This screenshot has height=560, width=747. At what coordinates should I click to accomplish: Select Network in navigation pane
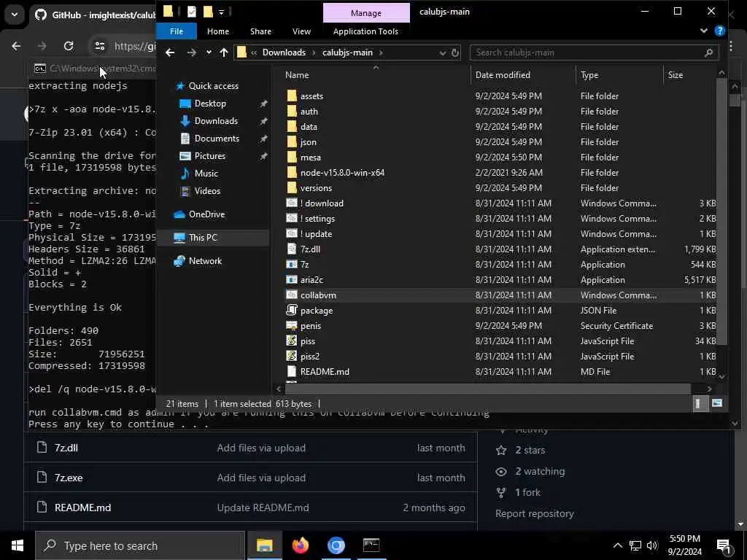pos(205,261)
